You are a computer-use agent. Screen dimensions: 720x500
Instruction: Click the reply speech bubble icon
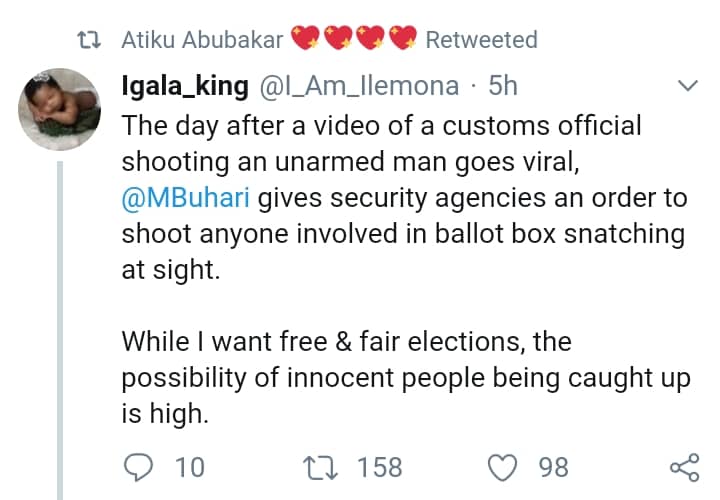click(x=140, y=467)
